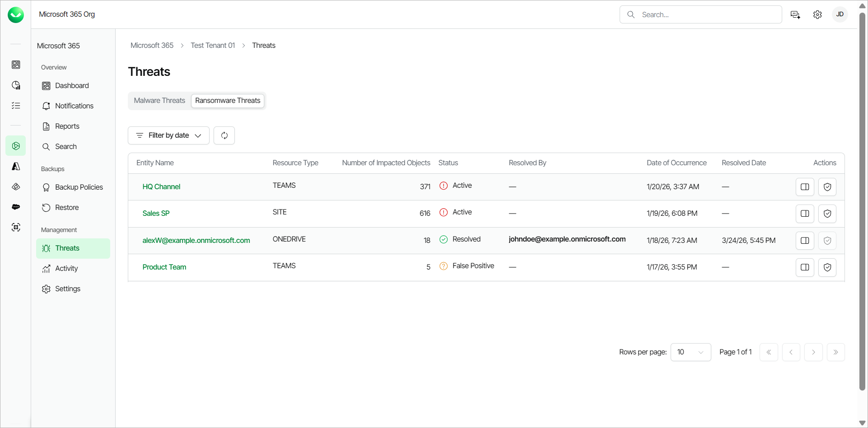Viewport: 868px width, 428px height.
Task: Open the settings gear icon in top bar
Action: pyautogui.click(x=817, y=15)
